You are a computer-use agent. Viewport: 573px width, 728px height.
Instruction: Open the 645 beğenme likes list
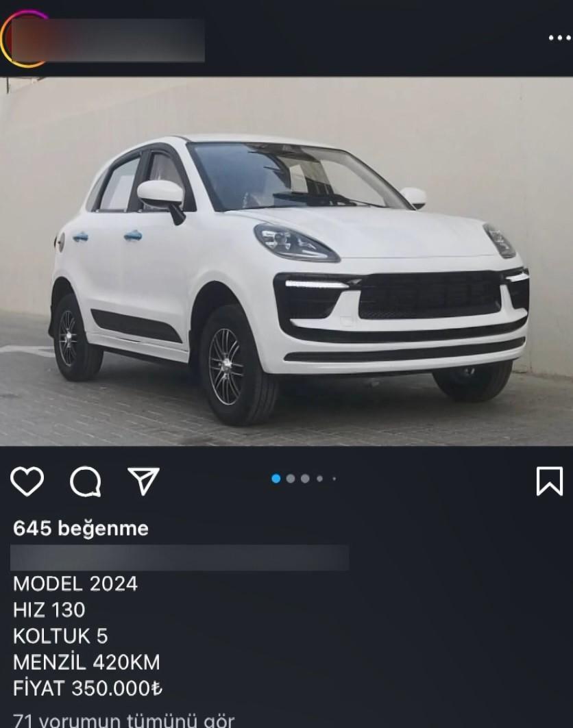81,528
